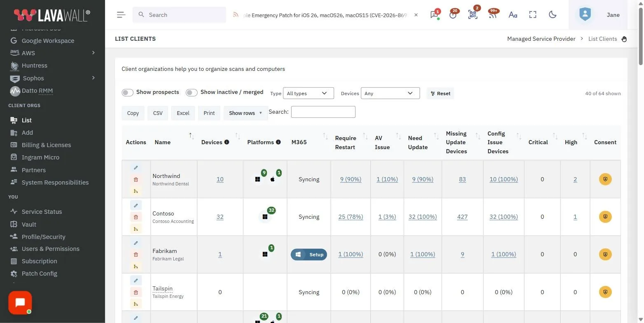The image size is (644, 323).
Task: Click the Apple platform icon for Northwind
Action: (273, 179)
